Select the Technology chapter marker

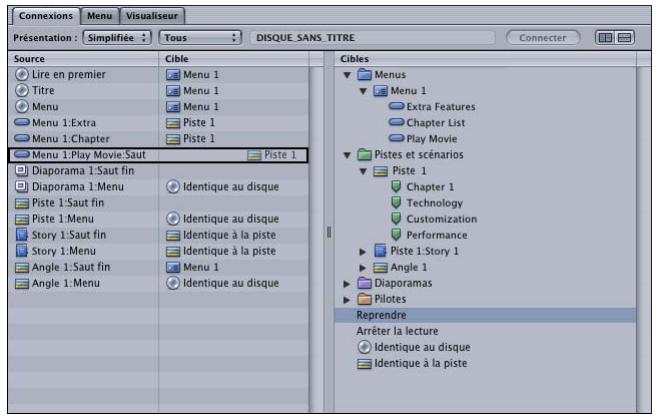[427, 203]
